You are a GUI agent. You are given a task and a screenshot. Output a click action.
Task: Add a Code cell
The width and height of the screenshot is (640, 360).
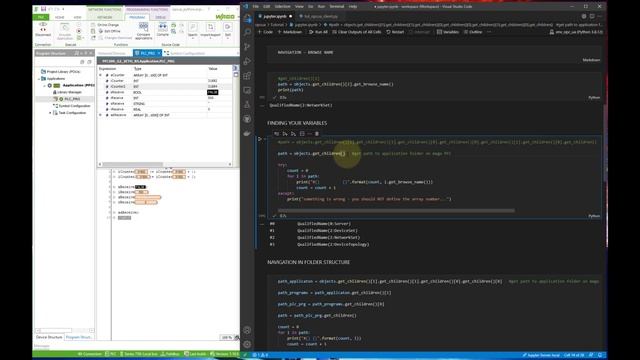[x=265, y=32]
